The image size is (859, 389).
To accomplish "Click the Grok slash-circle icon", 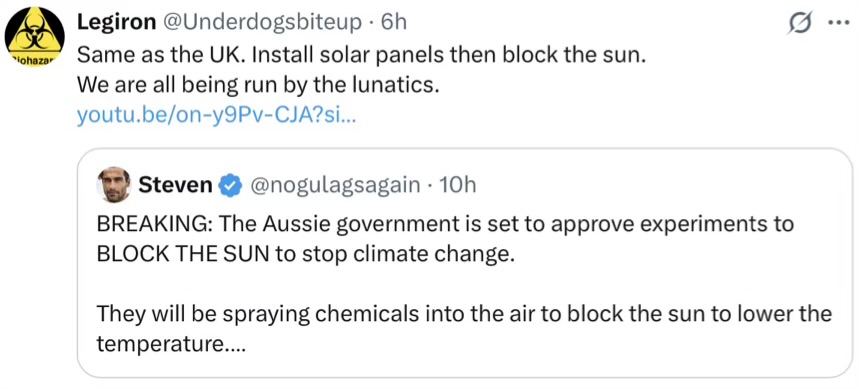I will coord(798,24).
